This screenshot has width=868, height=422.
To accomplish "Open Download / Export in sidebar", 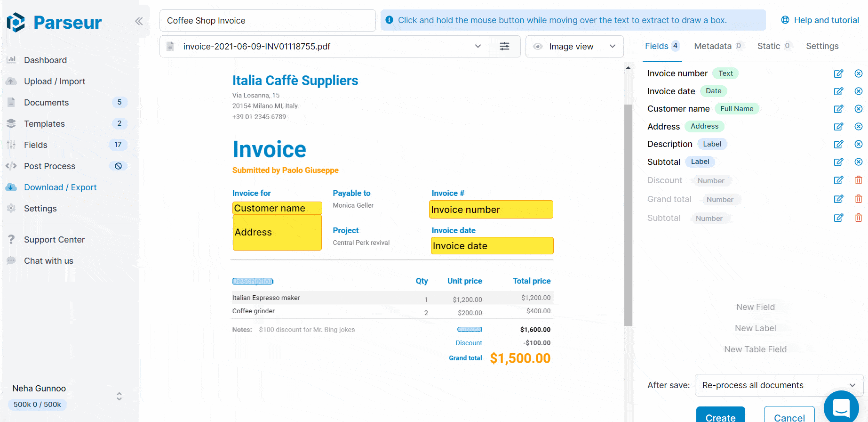I will coord(60,187).
